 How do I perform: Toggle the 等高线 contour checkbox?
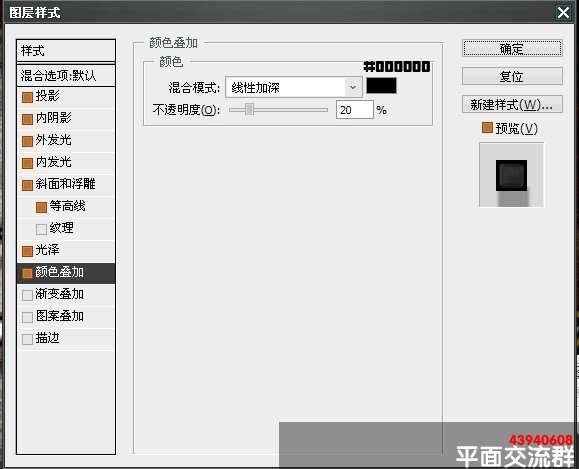point(41,208)
